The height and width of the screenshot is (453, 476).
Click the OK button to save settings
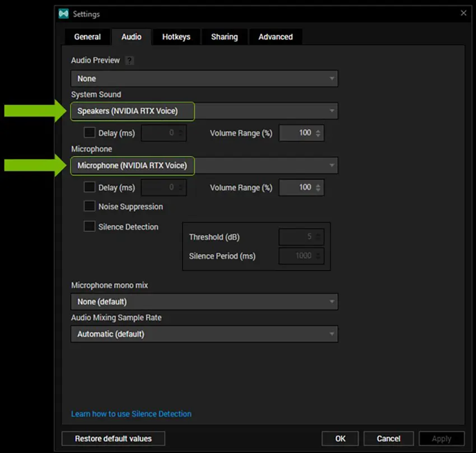(340, 438)
